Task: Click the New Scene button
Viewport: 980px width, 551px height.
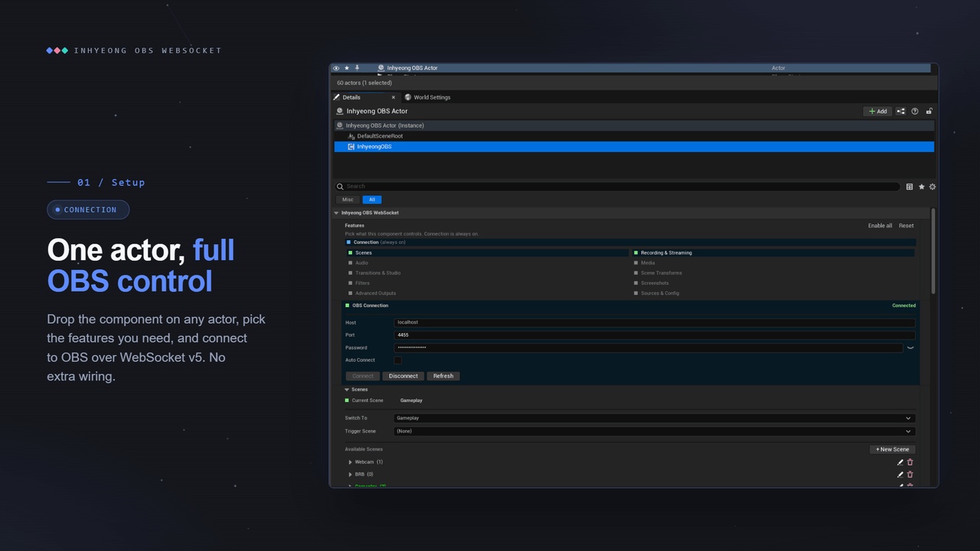Action: (892, 449)
